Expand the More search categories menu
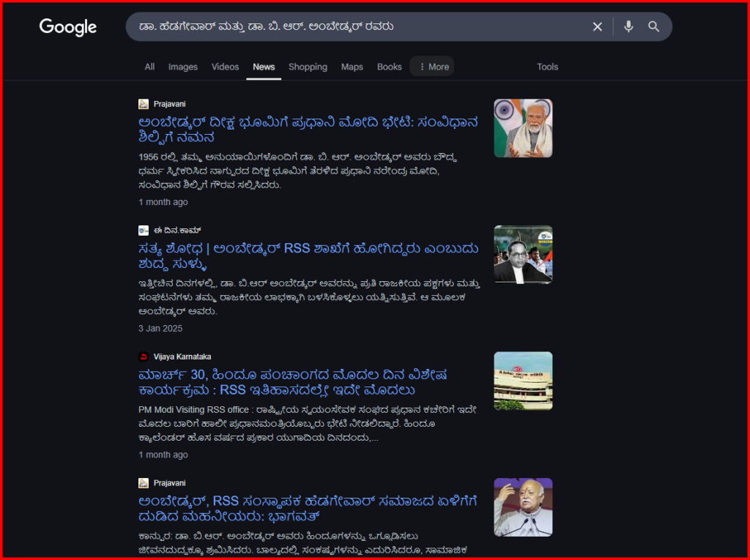The height and width of the screenshot is (560, 750). coord(432,67)
